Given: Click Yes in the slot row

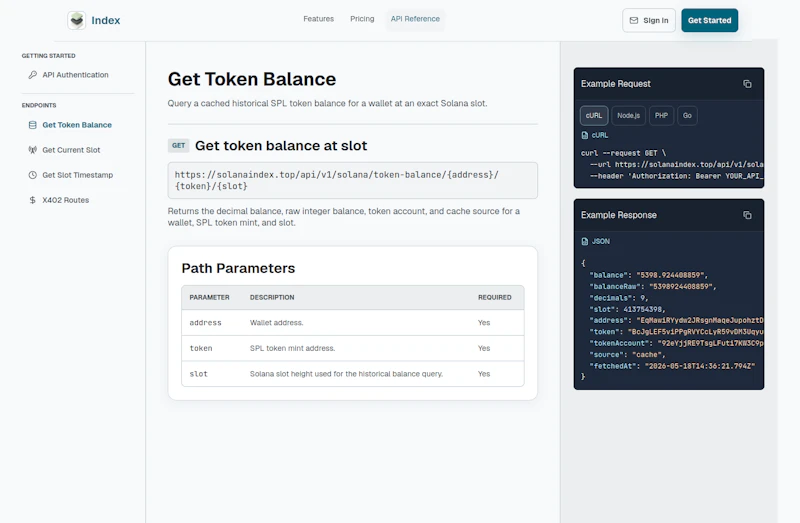Looking at the screenshot, I should tap(484, 374).
